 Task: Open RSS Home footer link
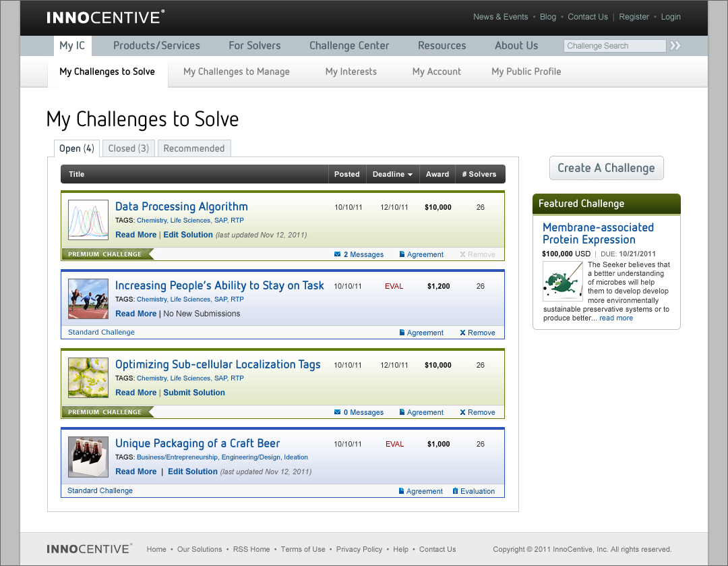point(251,549)
